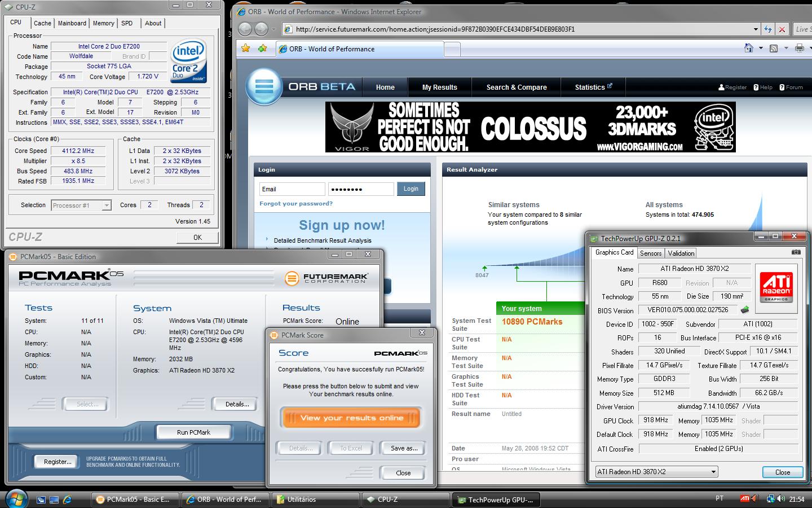Click the GPU-Z BIOS save chip icon
Image resolution: width=812 pixels, height=508 pixels.
tap(745, 310)
